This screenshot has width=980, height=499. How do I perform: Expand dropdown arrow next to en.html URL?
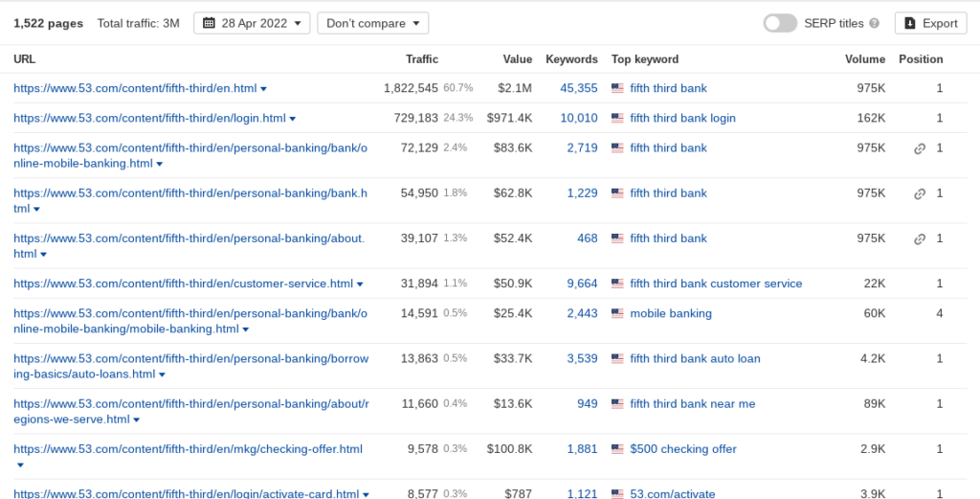264,89
